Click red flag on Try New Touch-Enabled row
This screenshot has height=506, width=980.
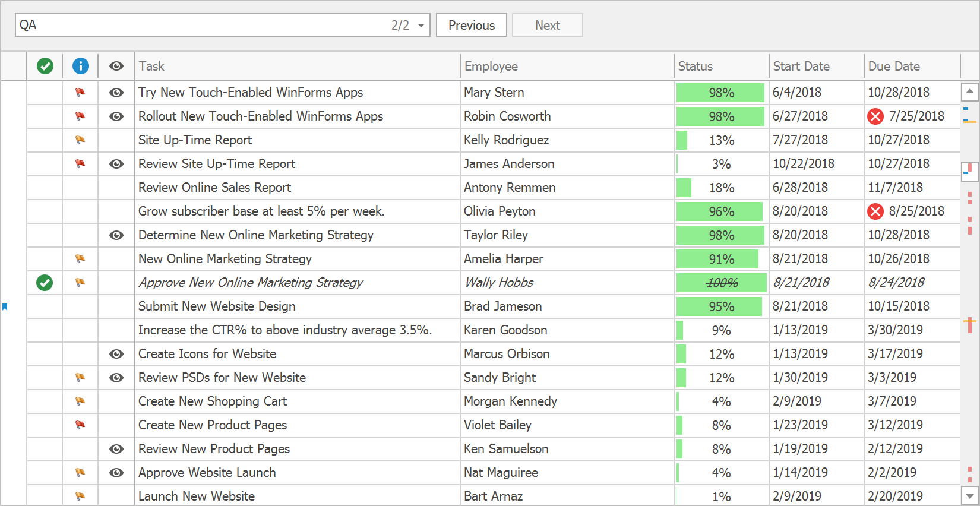click(x=80, y=93)
